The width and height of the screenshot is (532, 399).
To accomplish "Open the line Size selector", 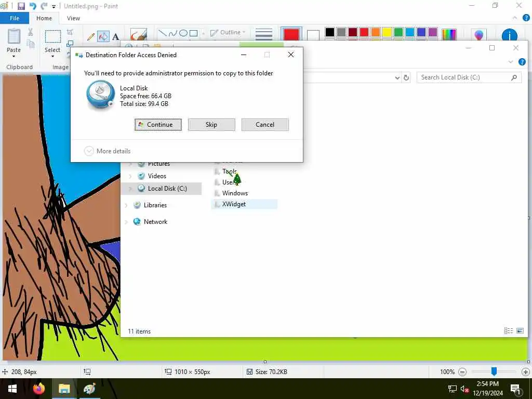I will 263,34.
